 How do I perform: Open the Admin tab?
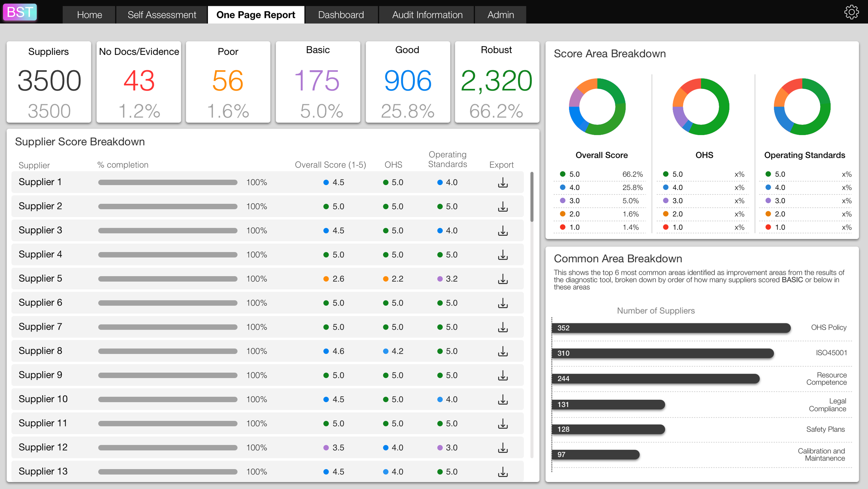tap(500, 15)
